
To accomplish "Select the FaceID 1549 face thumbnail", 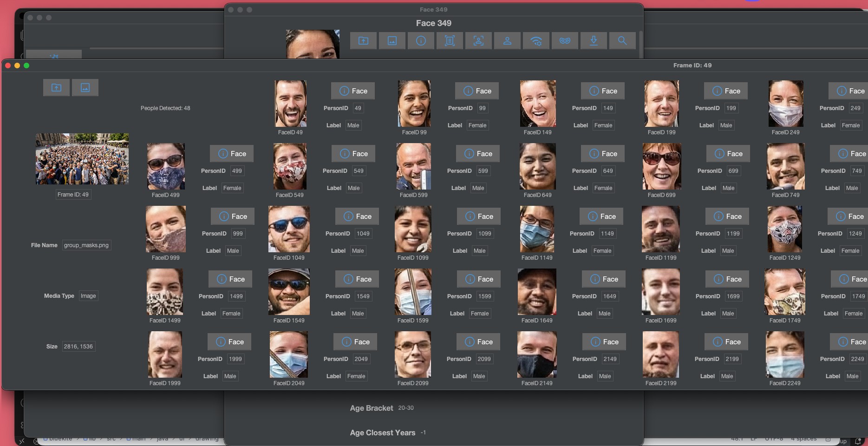I will 289,292.
